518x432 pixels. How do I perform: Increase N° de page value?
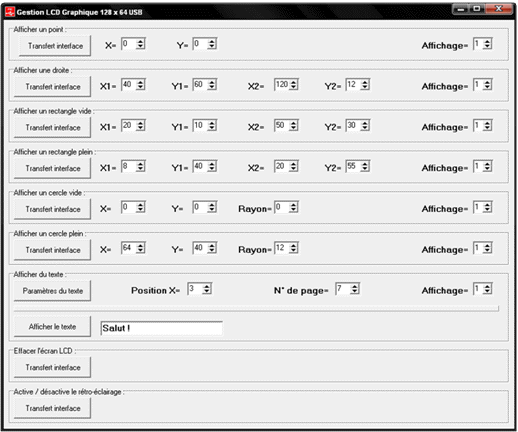point(355,286)
